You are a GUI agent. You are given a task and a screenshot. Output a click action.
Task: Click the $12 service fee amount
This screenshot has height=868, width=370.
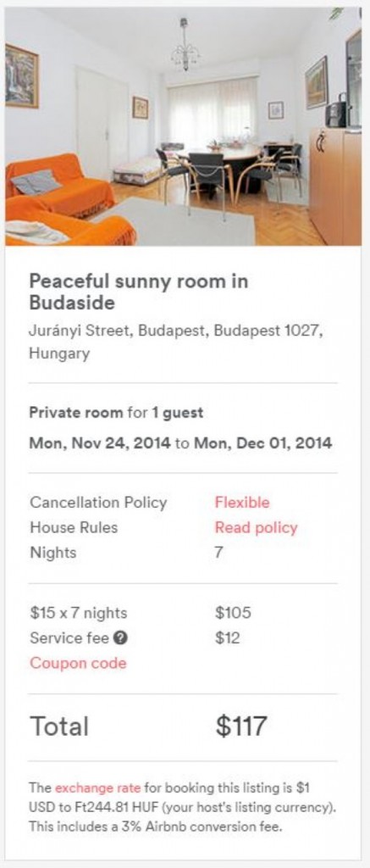[227, 638]
